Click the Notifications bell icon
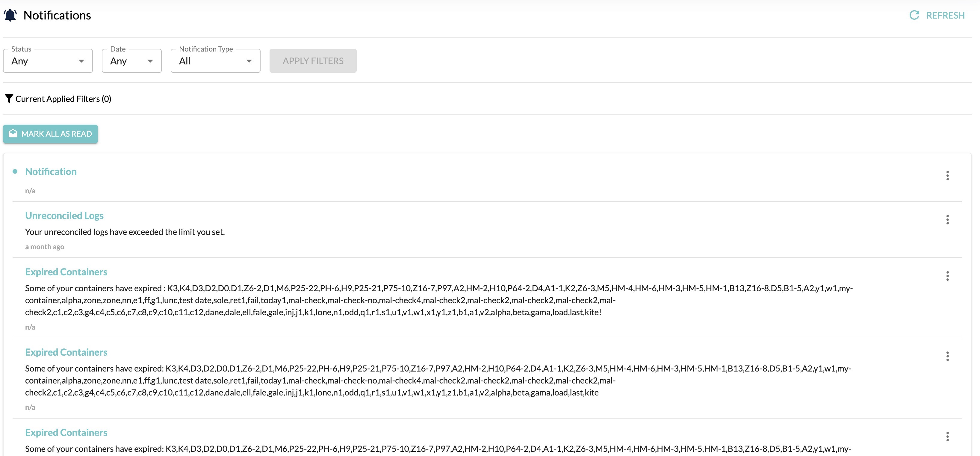980x456 pixels. point(10,15)
